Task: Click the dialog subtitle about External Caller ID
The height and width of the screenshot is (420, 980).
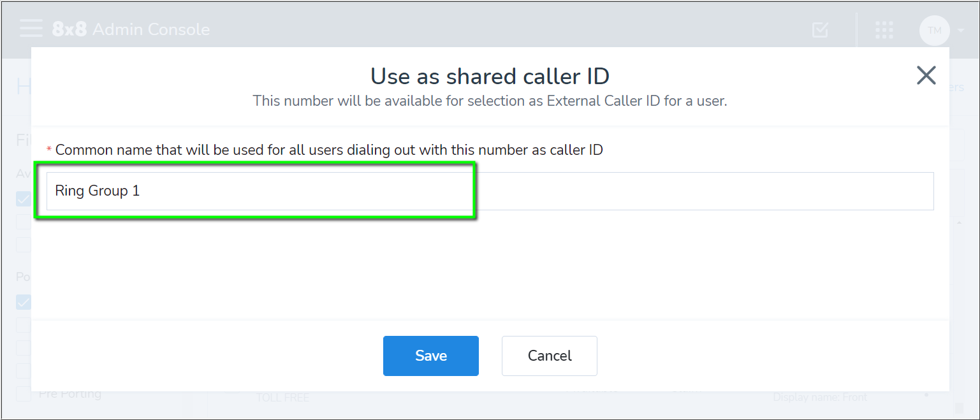Action: (490, 101)
